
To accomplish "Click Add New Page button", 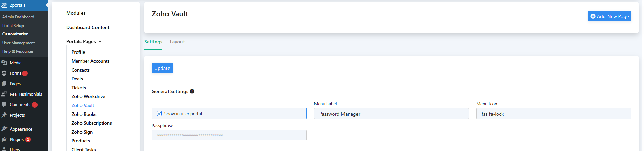I will coord(609,16).
